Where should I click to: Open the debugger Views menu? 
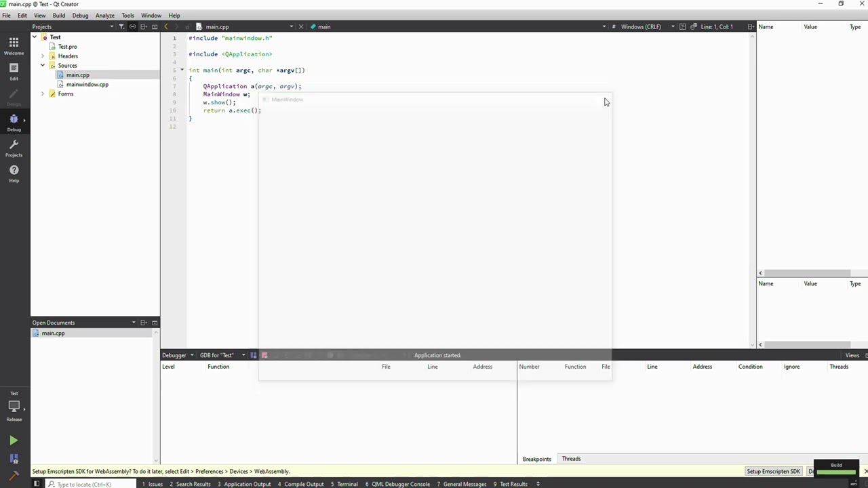click(x=852, y=355)
